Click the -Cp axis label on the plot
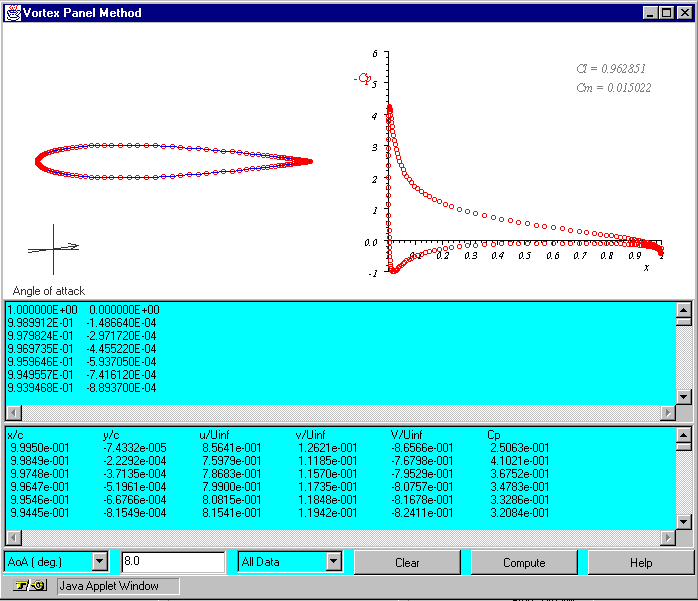 pyautogui.click(x=362, y=79)
